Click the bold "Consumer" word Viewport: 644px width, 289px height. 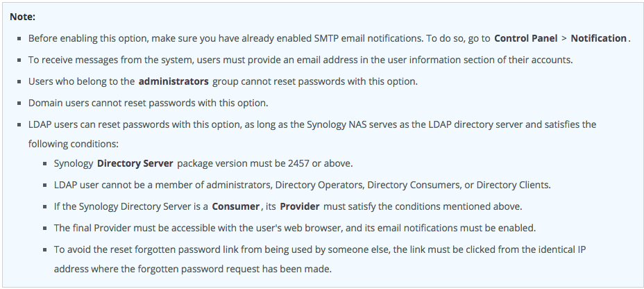tap(236, 206)
